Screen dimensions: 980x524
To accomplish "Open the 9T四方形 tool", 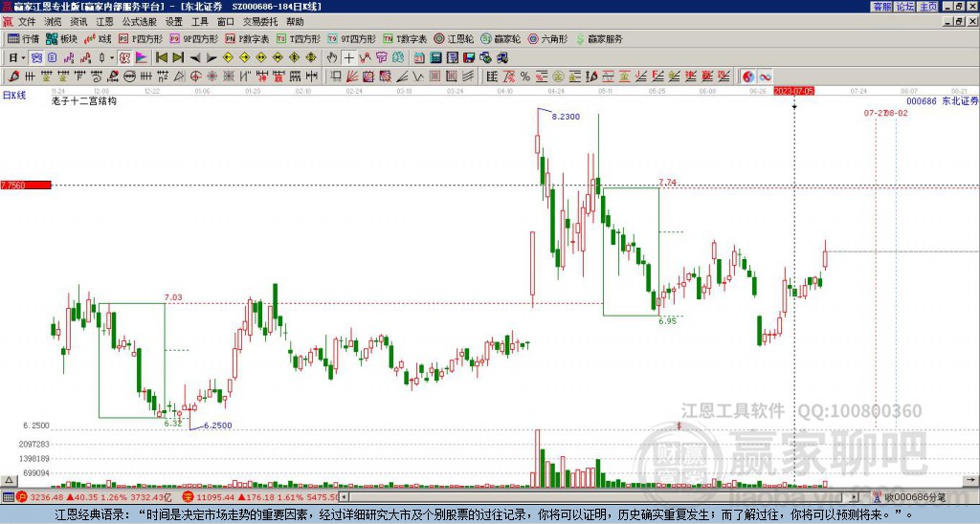I will [351, 38].
